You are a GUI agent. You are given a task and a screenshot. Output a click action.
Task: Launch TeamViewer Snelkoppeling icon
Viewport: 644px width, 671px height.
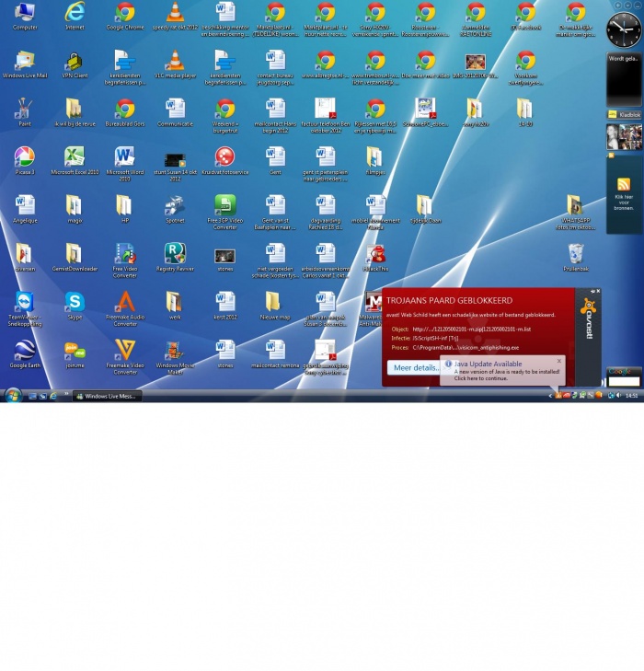click(x=25, y=309)
